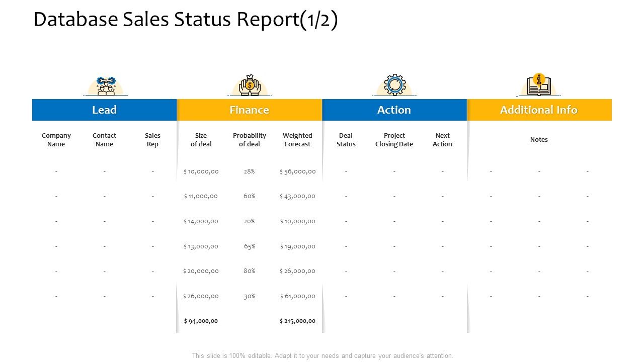Click the Contact Name column header
The width and height of the screenshot is (644, 362).
(x=105, y=140)
